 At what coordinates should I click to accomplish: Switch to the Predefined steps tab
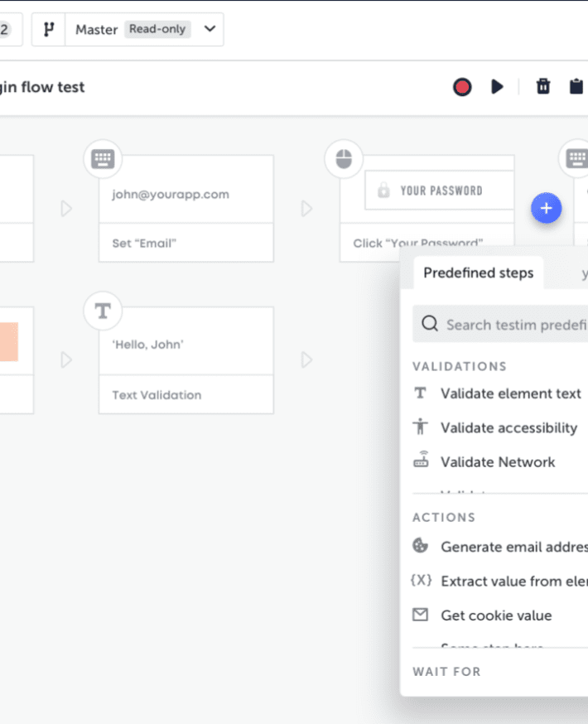pos(478,272)
